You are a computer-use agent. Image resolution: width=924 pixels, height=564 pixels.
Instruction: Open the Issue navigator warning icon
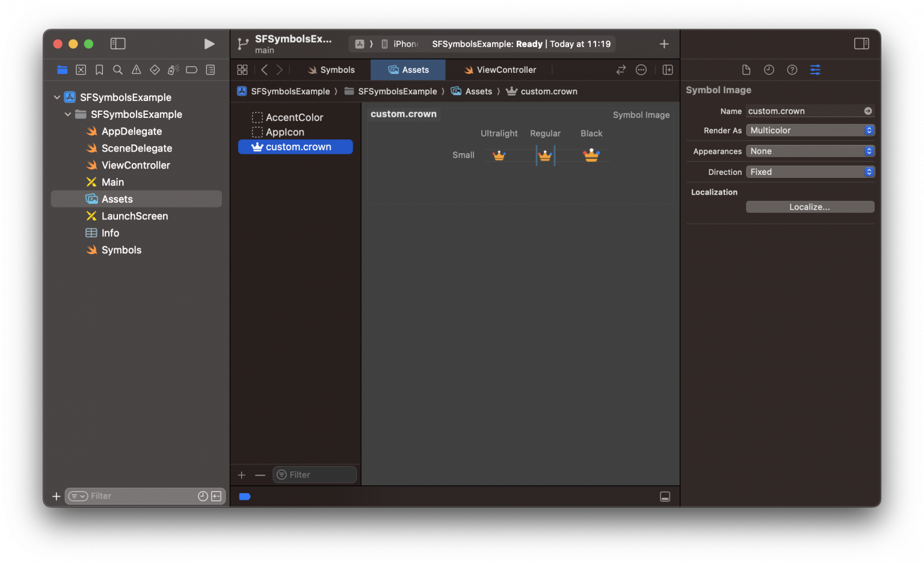pyautogui.click(x=136, y=69)
